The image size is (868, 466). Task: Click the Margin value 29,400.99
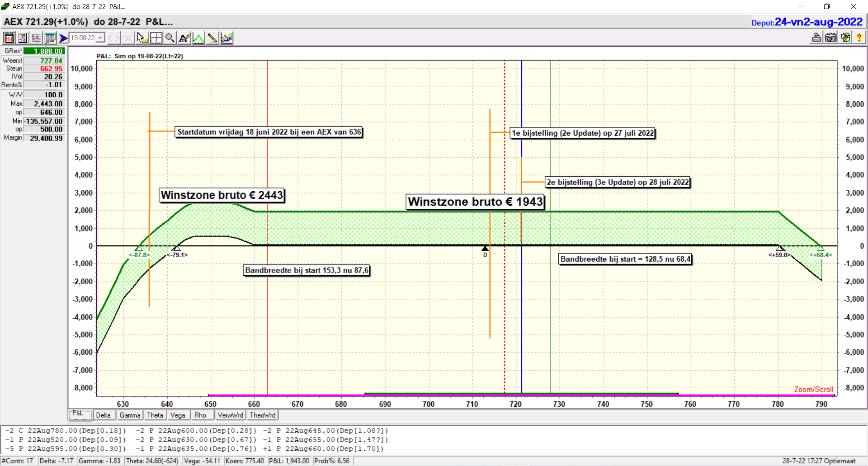point(44,138)
